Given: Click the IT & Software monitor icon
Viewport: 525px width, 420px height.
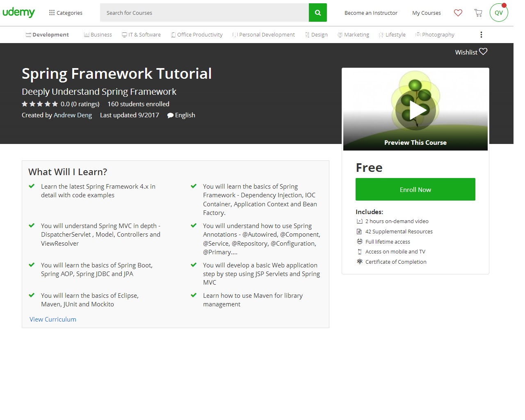Looking at the screenshot, I should pos(124,34).
